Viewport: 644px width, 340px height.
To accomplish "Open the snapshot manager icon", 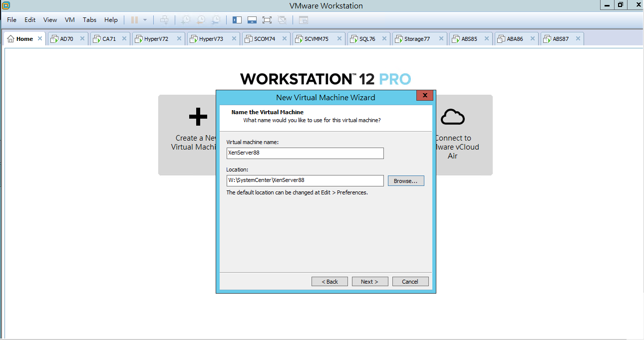I will tap(216, 20).
